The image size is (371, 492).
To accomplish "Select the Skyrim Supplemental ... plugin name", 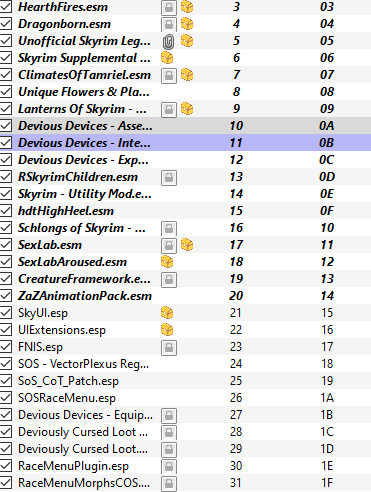I will (84, 58).
